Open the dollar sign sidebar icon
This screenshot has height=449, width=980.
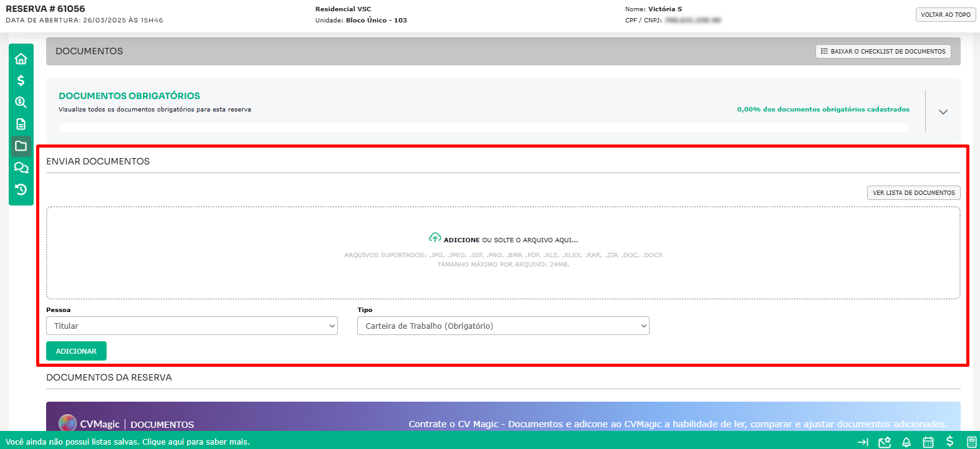21,80
